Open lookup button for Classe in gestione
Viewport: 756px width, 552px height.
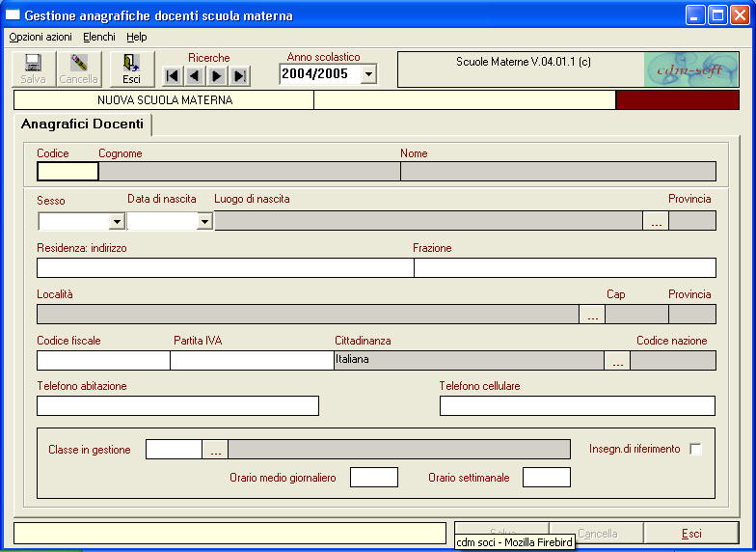[x=215, y=450]
